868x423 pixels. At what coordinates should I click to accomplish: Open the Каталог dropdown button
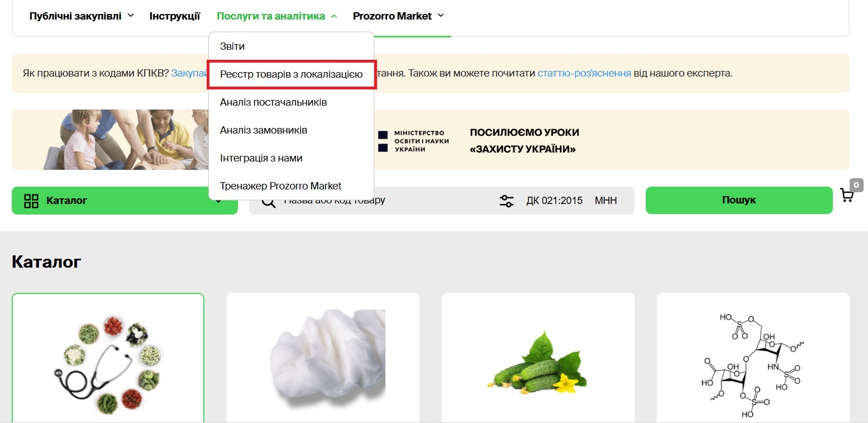coord(125,201)
